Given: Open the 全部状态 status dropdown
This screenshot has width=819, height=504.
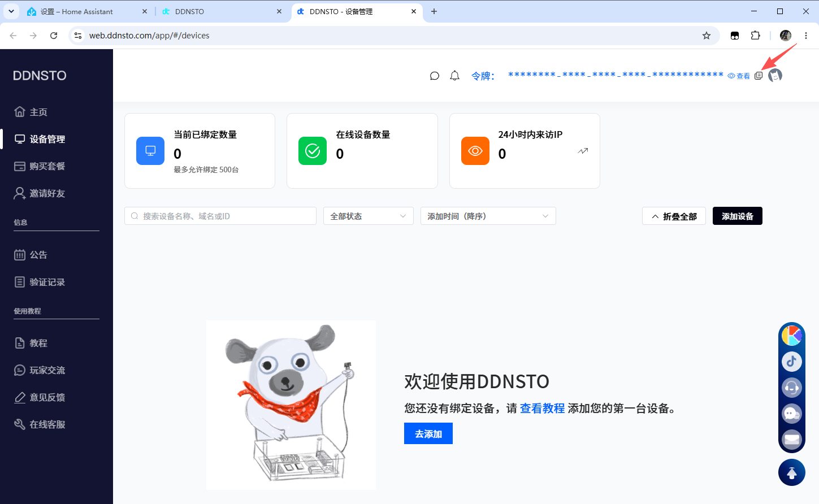Looking at the screenshot, I should tap(369, 216).
